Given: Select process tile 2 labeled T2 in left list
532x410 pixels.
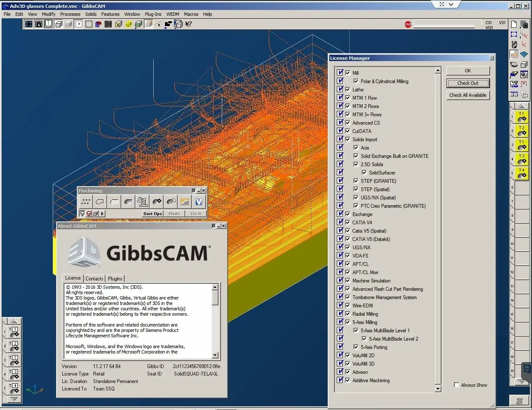Looking at the screenshot, I should [x=14, y=346].
